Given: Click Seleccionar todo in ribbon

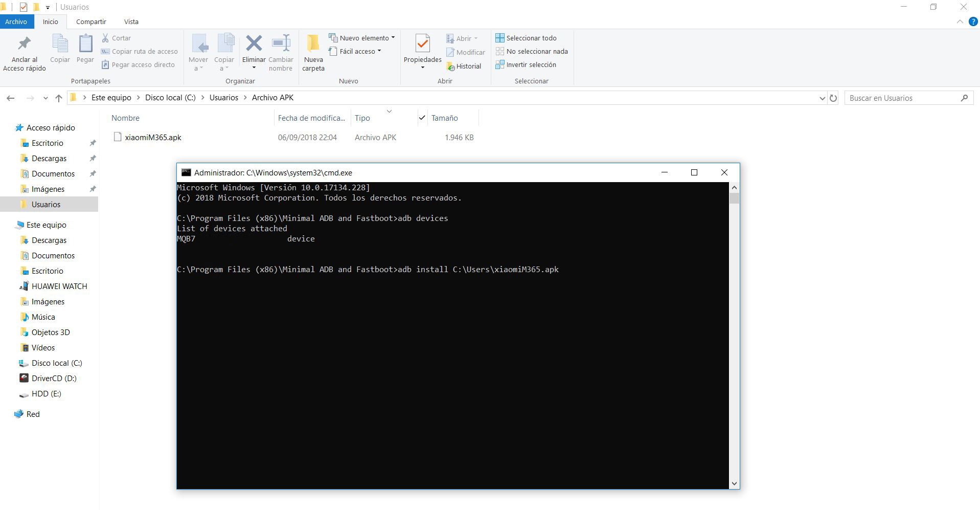Looking at the screenshot, I should (x=526, y=38).
